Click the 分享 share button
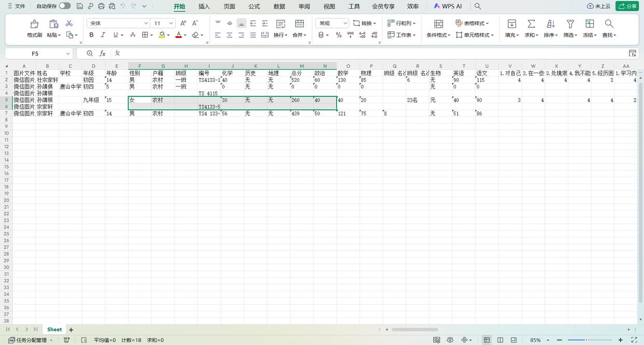644x345 pixels. 627,6
